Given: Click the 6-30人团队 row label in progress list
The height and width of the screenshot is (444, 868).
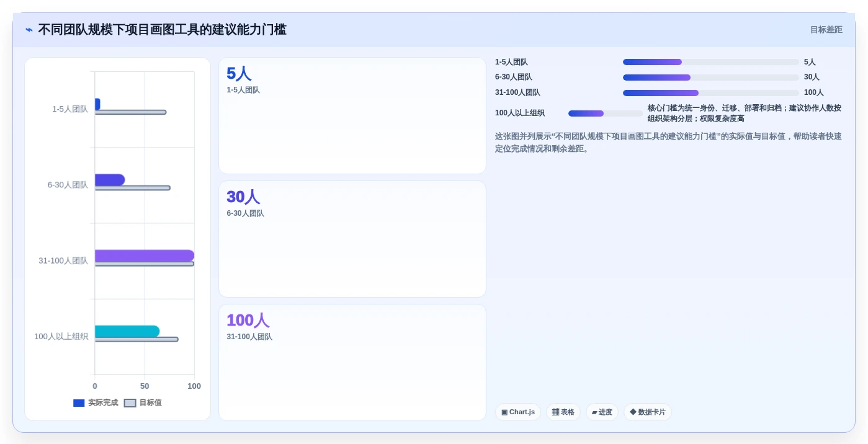Looking at the screenshot, I should pyautogui.click(x=514, y=78).
